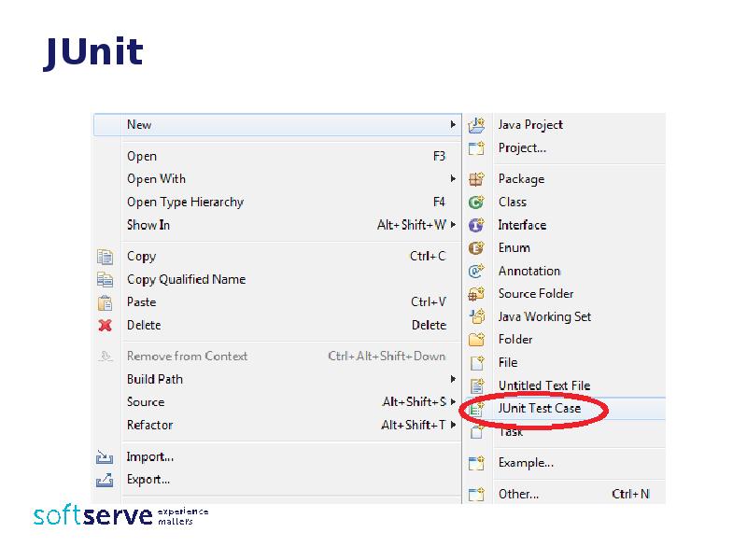The height and width of the screenshot is (560, 747).
Task: Choose Open Type Hierarchy menu entry
Action: point(185,203)
